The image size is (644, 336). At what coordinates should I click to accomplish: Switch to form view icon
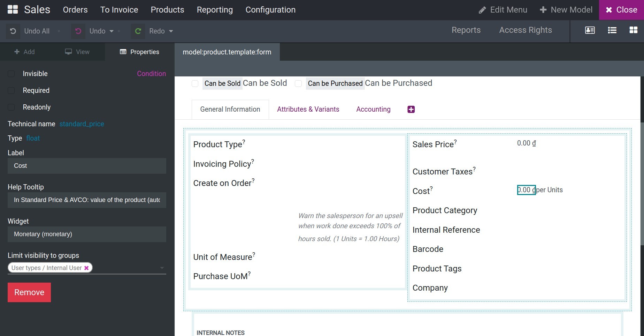pyautogui.click(x=590, y=30)
